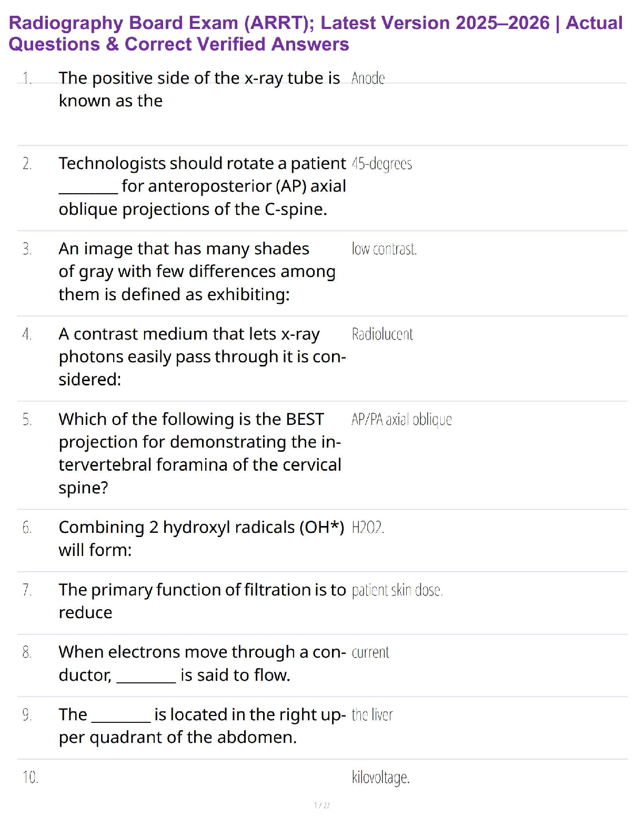The width and height of the screenshot is (644, 834).
Task: Select the '45-degrees' answer text
Action: click(381, 164)
